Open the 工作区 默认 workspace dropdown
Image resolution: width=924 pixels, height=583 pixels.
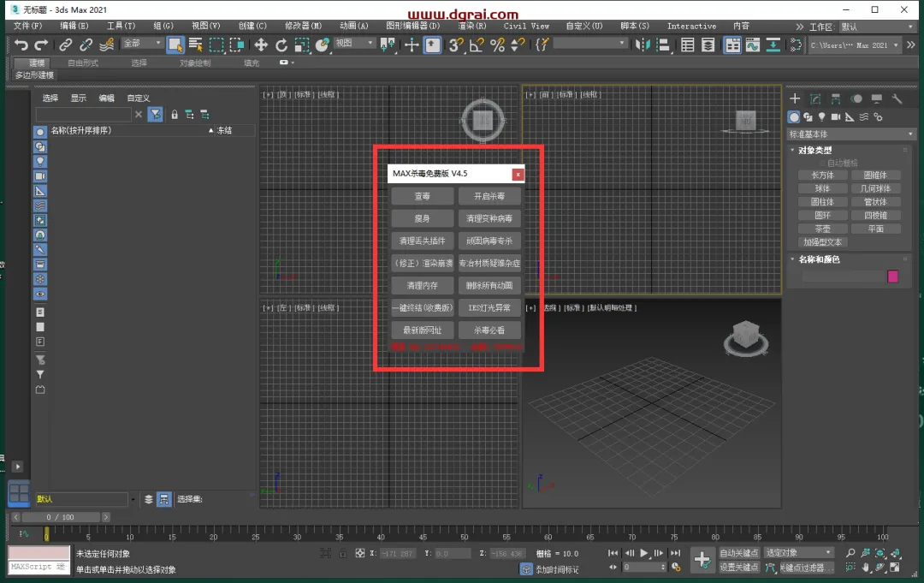point(877,27)
